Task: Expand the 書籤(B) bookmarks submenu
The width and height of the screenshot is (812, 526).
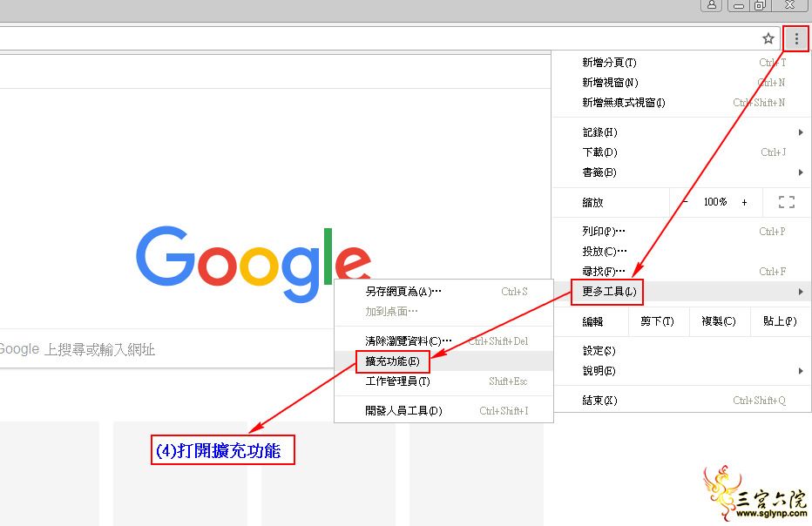Action: tap(681, 172)
